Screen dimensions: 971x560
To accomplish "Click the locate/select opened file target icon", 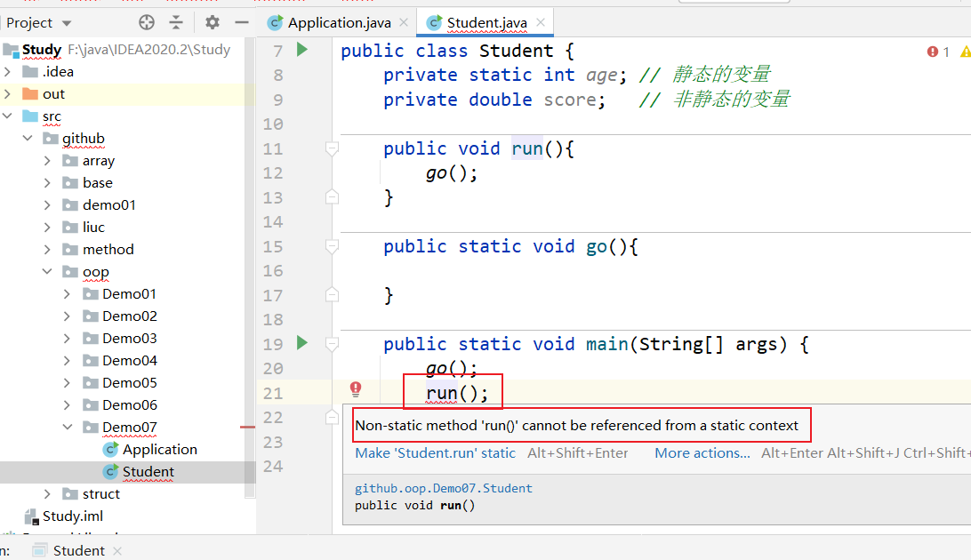I will click(x=148, y=22).
